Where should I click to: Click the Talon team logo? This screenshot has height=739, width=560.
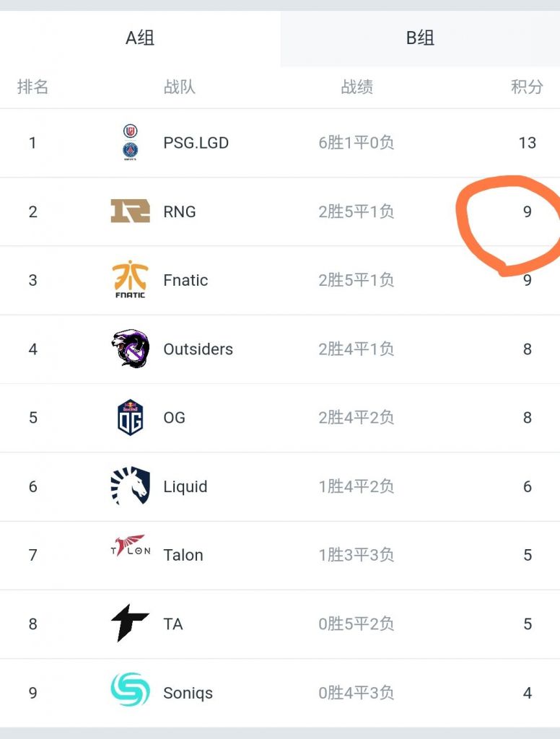pos(130,546)
